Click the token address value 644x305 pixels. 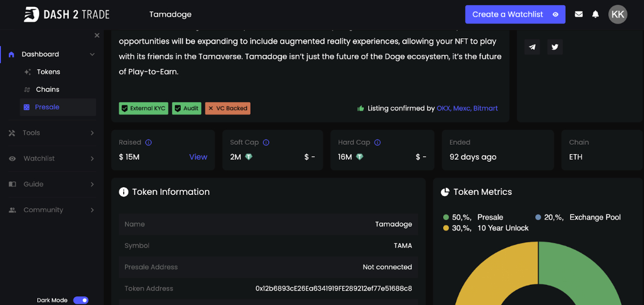click(334, 288)
